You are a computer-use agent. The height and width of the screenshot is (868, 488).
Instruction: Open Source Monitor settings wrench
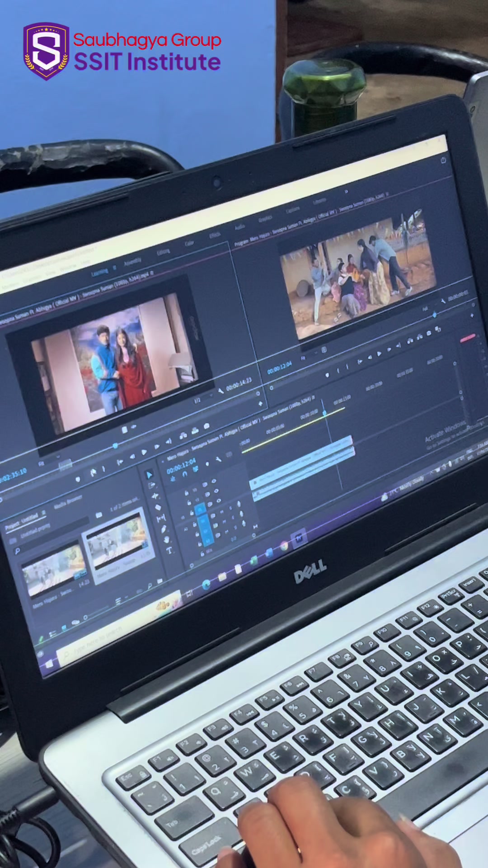pos(221,391)
